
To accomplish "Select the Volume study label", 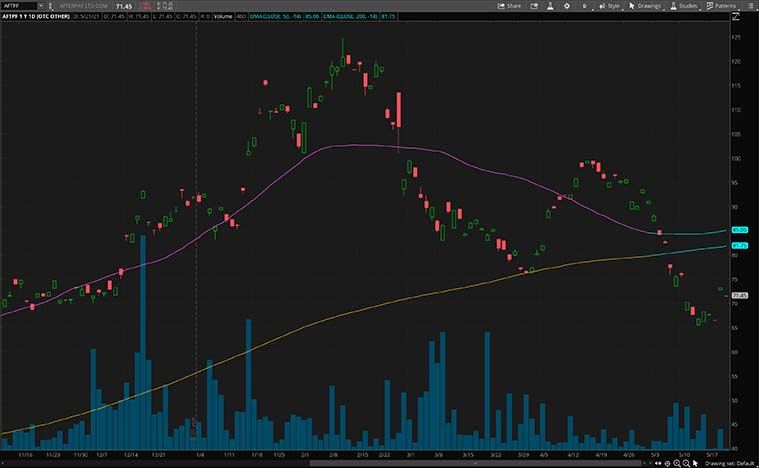I will tap(222, 18).
